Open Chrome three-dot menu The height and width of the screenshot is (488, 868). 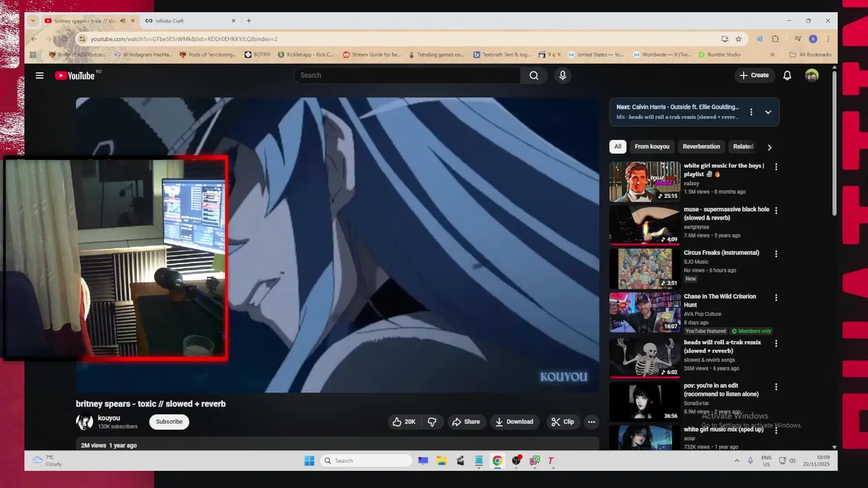pyautogui.click(x=828, y=39)
